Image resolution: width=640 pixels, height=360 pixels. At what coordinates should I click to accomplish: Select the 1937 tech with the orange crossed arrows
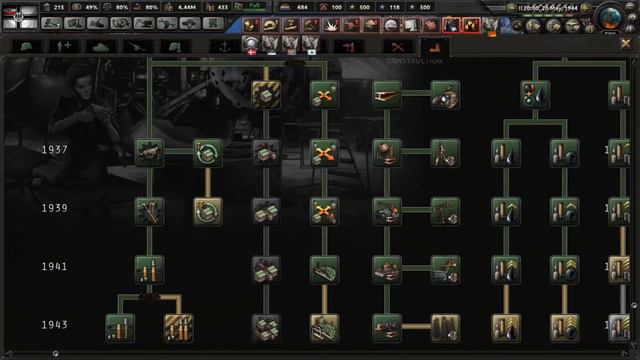(x=324, y=153)
